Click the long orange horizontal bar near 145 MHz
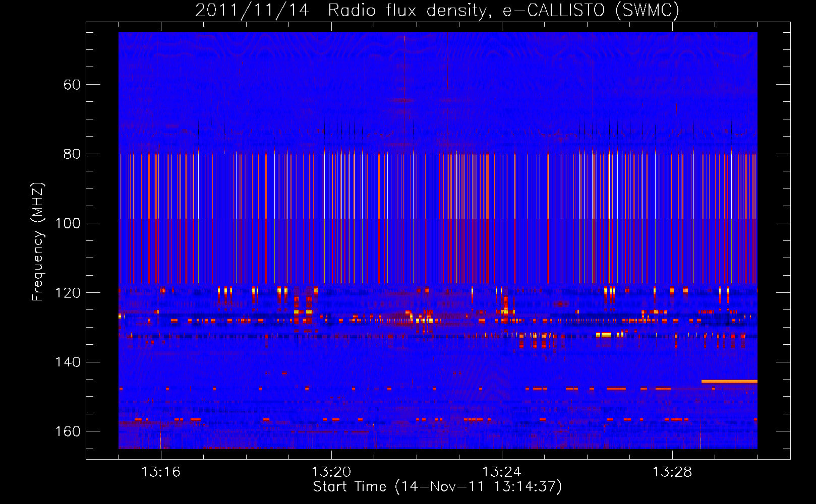Image resolution: width=816 pixels, height=504 pixels. [729, 382]
